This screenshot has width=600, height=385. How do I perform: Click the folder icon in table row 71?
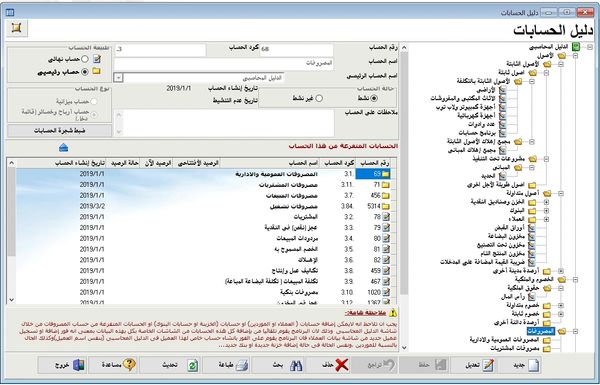(385, 185)
